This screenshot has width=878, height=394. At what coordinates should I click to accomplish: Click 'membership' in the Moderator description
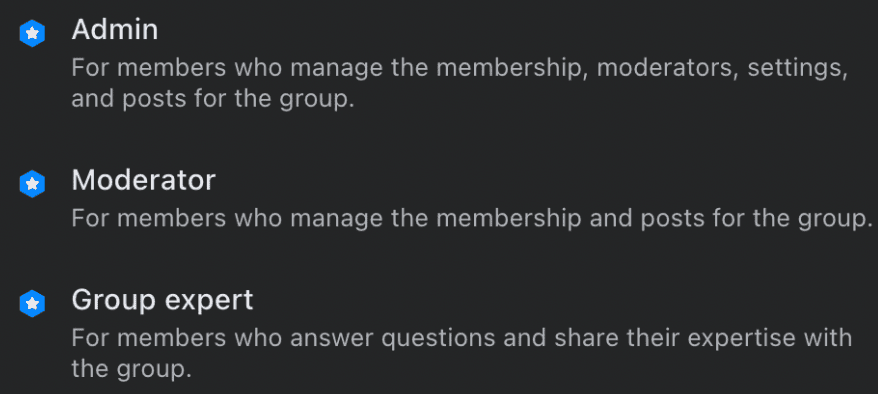point(509,218)
